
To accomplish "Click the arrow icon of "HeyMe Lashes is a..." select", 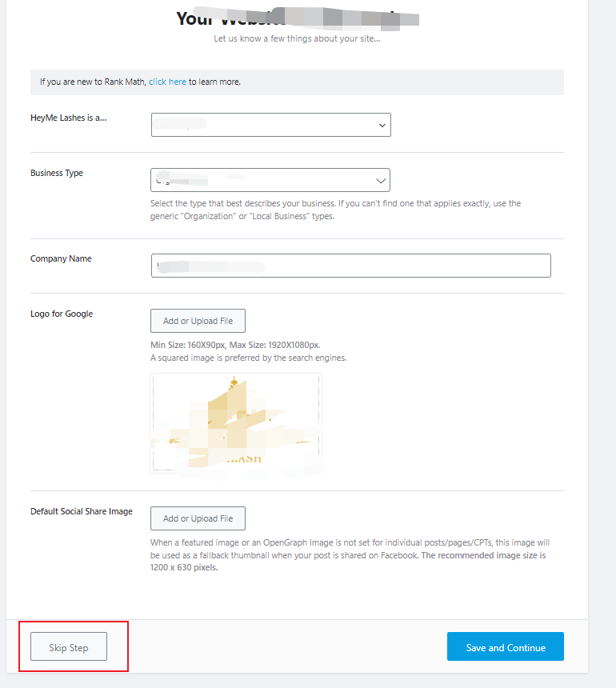I will [x=382, y=126].
